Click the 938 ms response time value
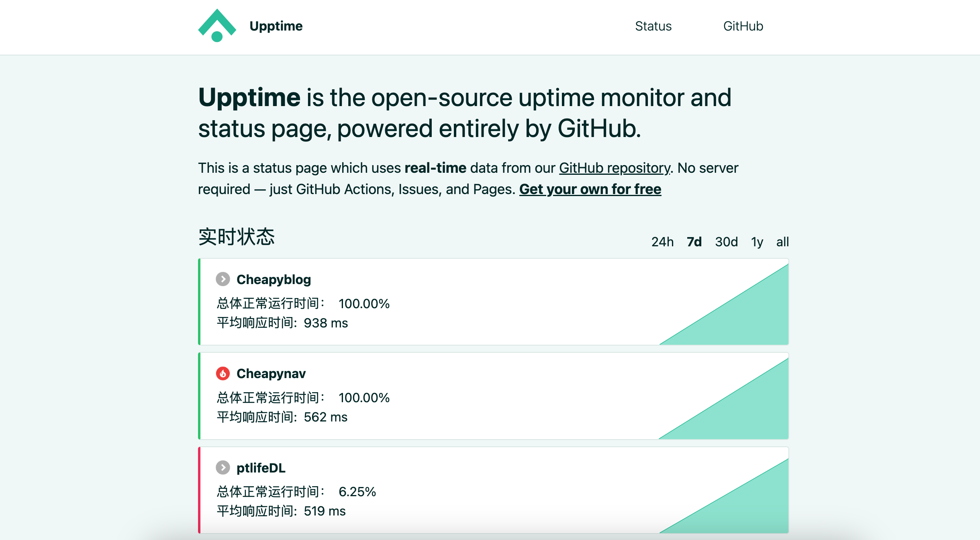The height and width of the screenshot is (540, 980). tap(326, 323)
